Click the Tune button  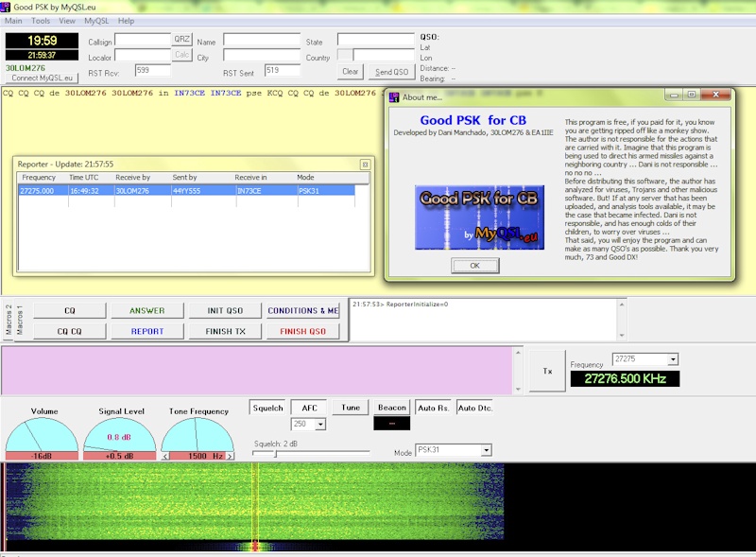pos(351,408)
